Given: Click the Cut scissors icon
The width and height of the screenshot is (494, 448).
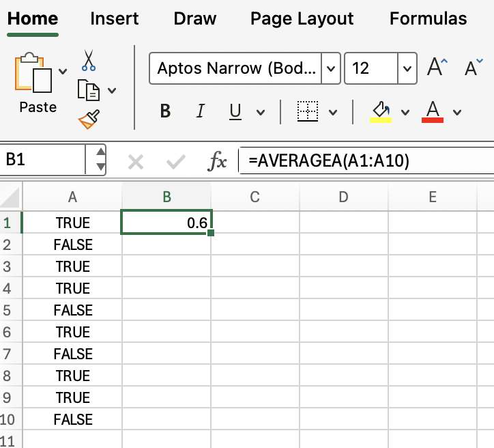Looking at the screenshot, I should [x=89, y=60].
